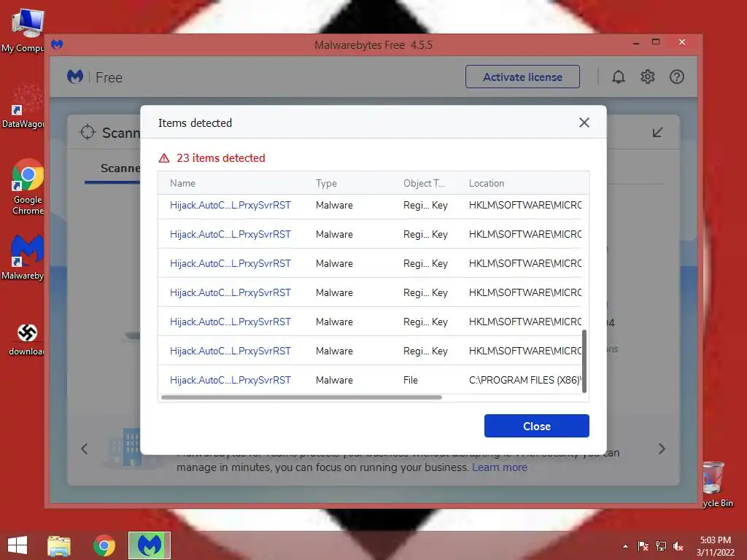Open the Windows Start button
Viewport: 747px width, 560px height.
point(18,545)
